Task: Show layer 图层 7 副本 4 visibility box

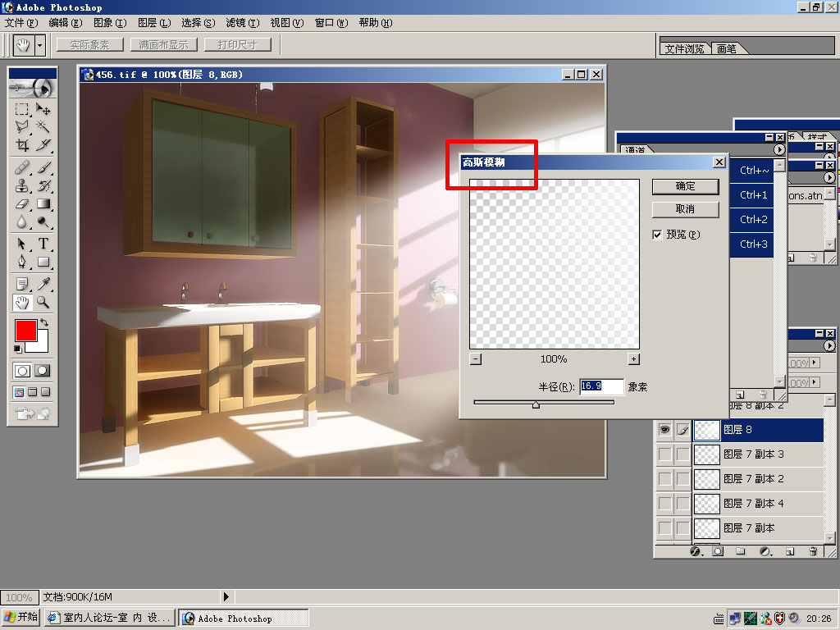Action: tap(664, 504)
